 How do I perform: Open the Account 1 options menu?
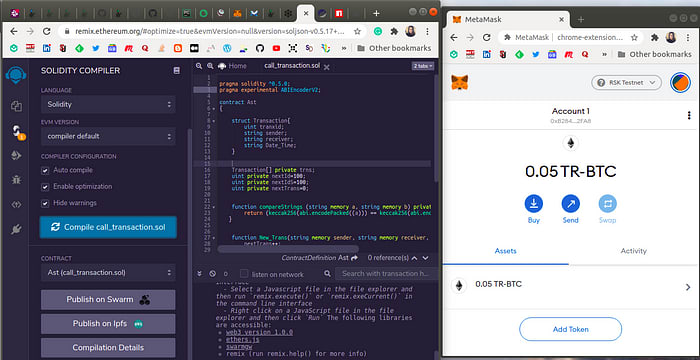tap(689, 115)
